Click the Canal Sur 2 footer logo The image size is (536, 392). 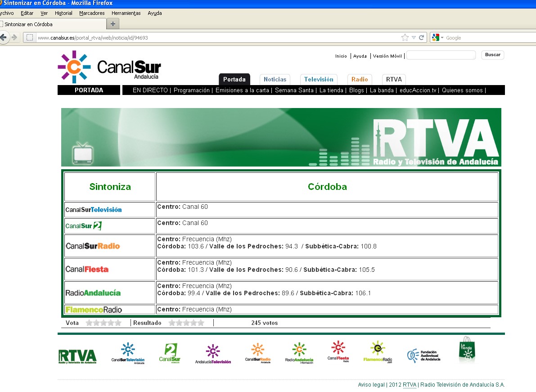pyautogui.click(x=170, y=353)
